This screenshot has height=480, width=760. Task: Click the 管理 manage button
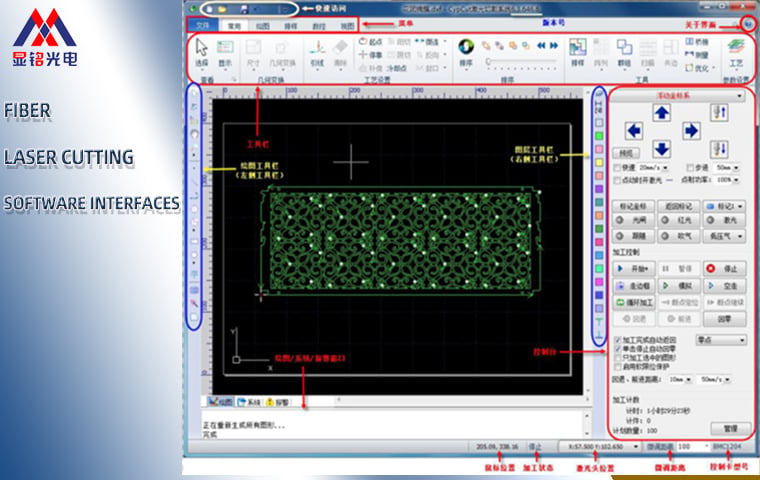[730, 429]
